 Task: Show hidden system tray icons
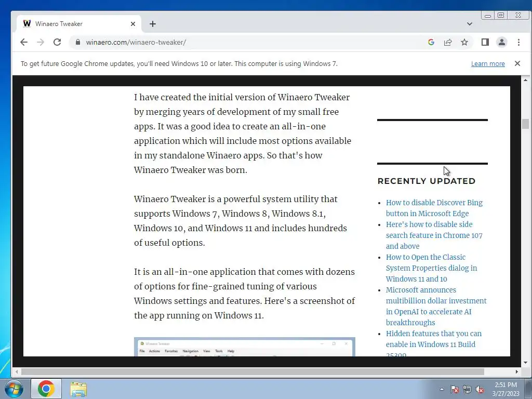442,389
